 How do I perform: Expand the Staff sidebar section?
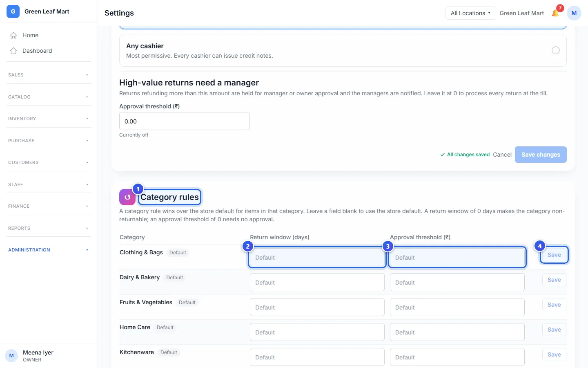click(x=49, y=184)
